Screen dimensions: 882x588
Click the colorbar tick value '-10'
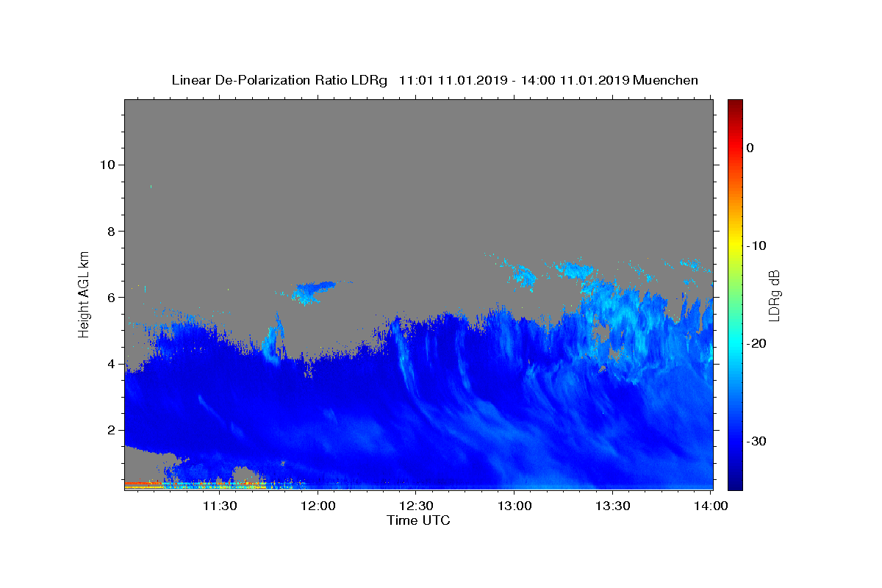coord(757,245)
